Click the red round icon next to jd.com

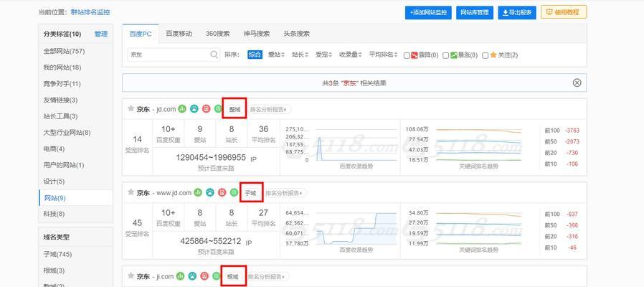[206, 109]
